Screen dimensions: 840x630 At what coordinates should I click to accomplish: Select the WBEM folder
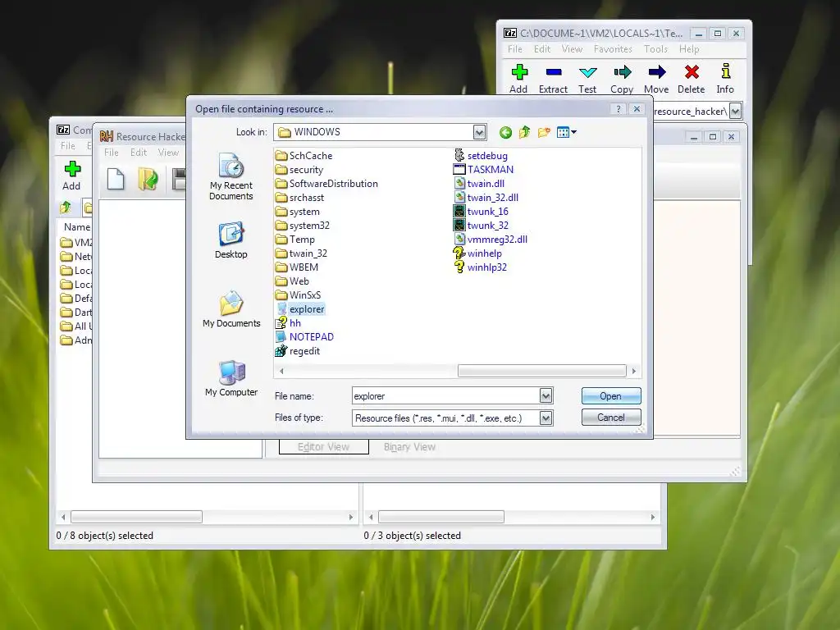(x=297, y=267)
